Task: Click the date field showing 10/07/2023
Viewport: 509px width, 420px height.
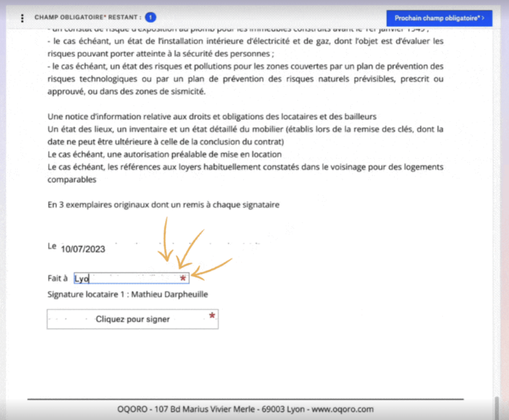Action: tap(83, 249)
